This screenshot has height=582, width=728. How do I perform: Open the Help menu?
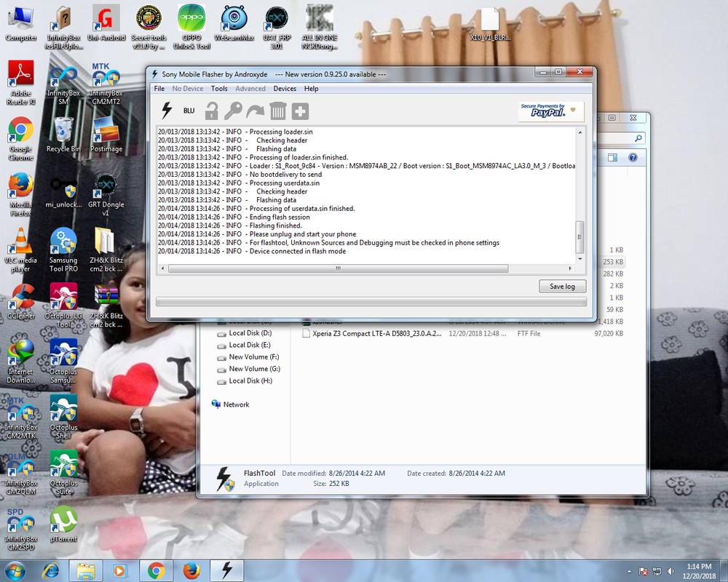pos(311,89)
